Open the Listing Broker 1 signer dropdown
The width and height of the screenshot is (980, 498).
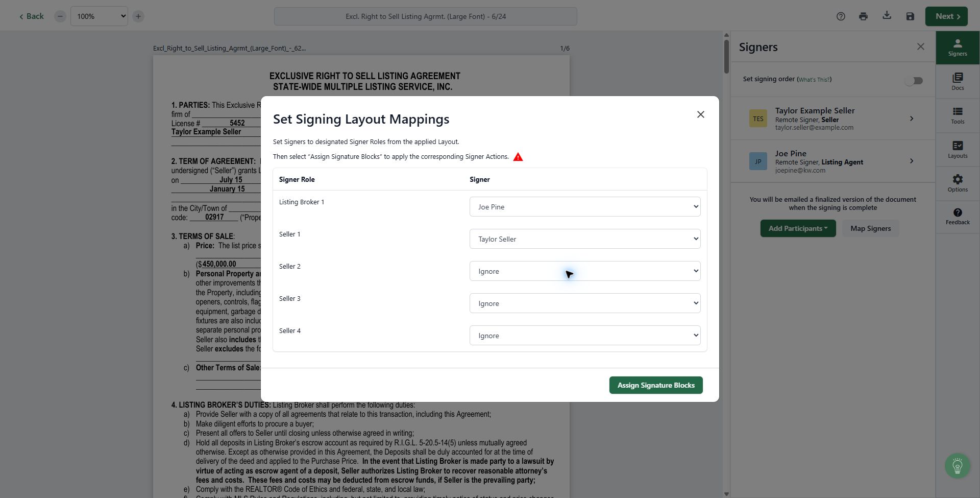point(585,207)
